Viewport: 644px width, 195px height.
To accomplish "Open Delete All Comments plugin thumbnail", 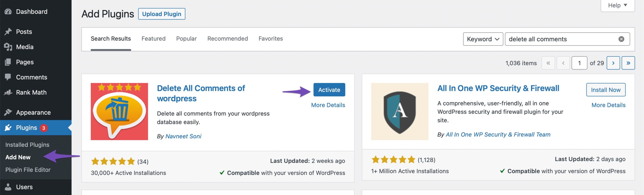I will coord(119,111).
